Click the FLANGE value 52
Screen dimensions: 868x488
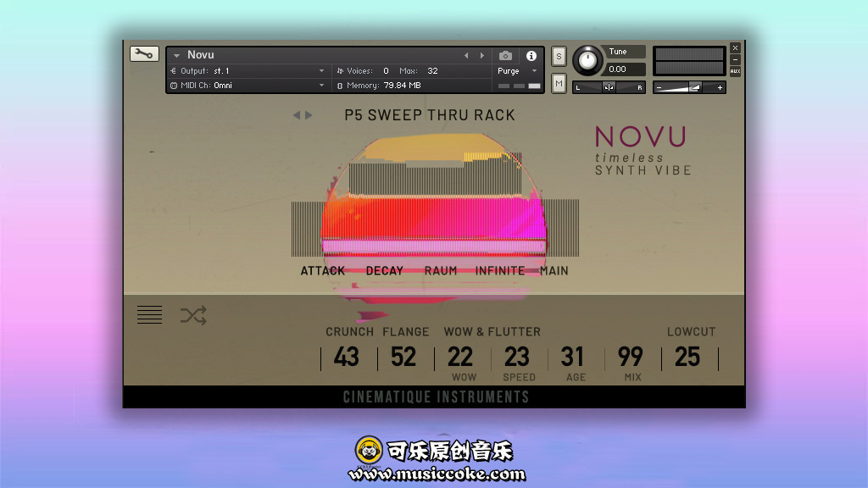(403, 357)
